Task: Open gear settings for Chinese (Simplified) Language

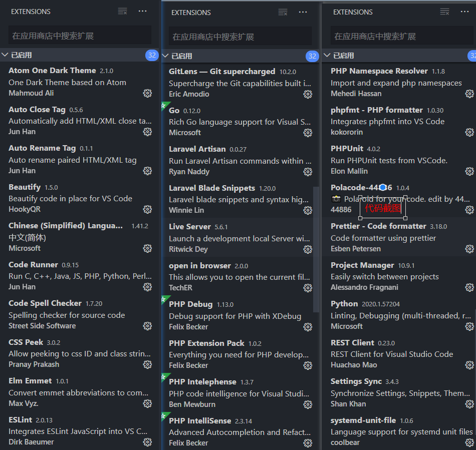Action: [147, 248]
